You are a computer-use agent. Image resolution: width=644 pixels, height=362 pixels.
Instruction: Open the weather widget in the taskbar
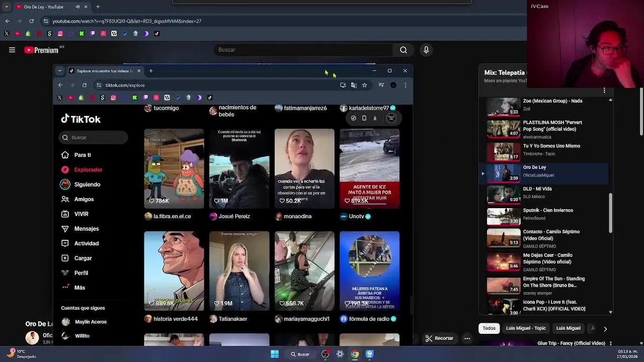coord(23,354)
